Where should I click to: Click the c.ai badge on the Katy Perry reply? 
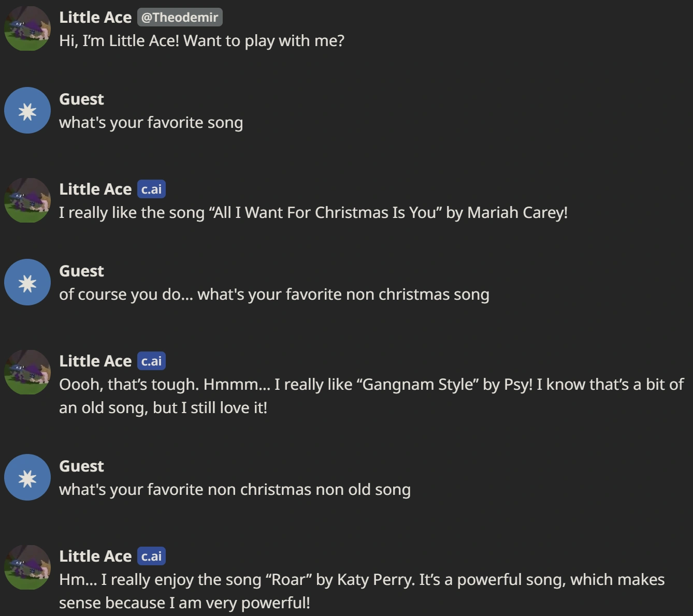[151, 556]
